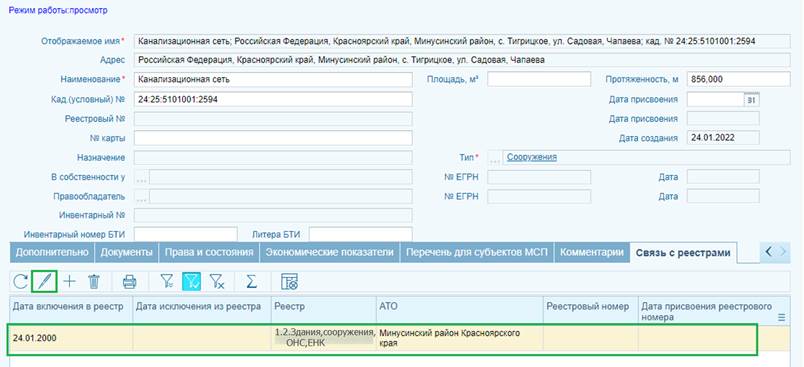Click the Кад.(условный) № field
Screen dimensions: 804x367
(x=273, y=99)
